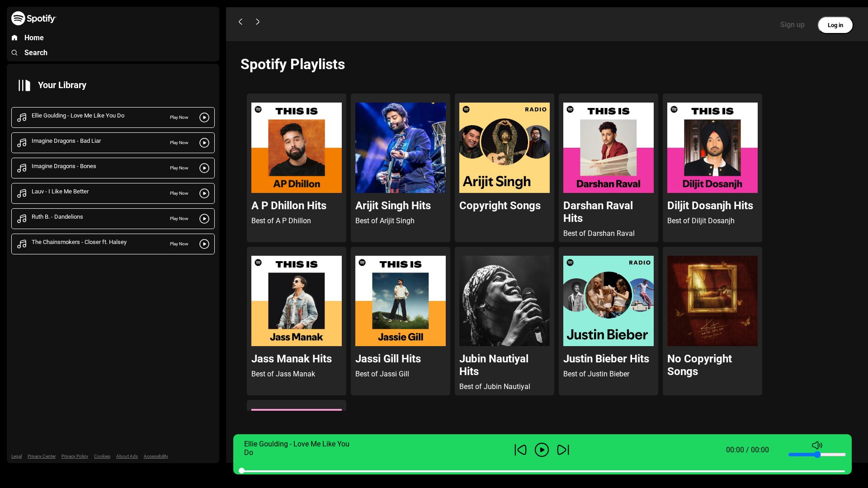Image resolution: width=868 pixels, height=488 pixels.
Task: Click 'Best of Jubin Nautiyal' text
Action: 495,387
